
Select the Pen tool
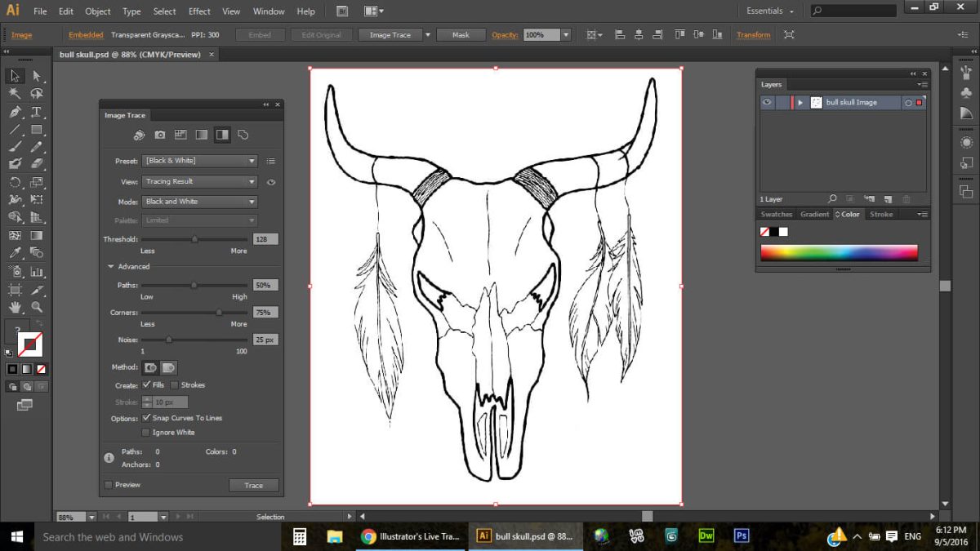pyautogui.click(x=13, y=113)
